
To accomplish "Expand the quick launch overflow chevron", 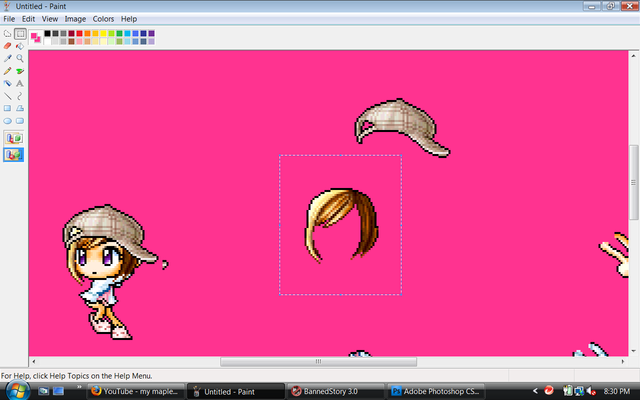I will tap(79, 387).
